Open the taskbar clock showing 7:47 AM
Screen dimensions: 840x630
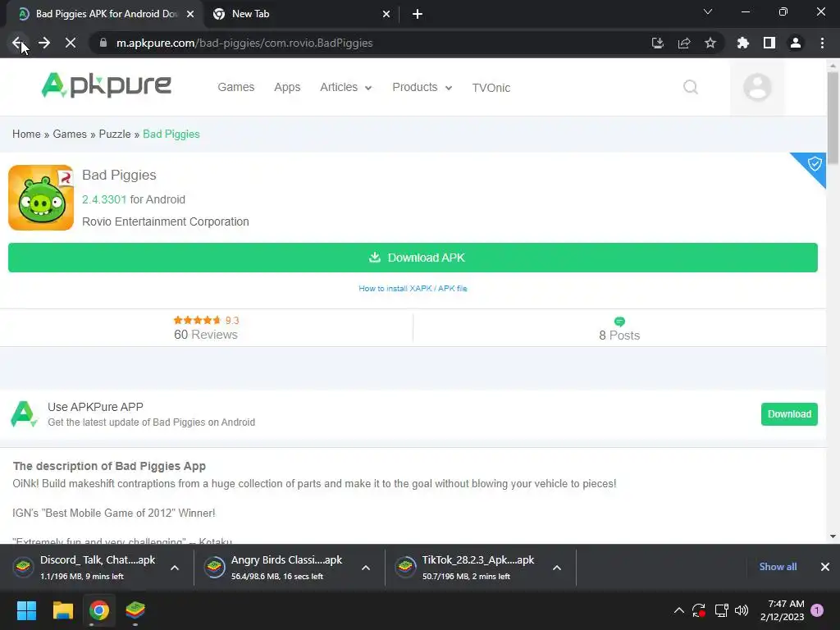pyautogui.click(x=782, y=610)
